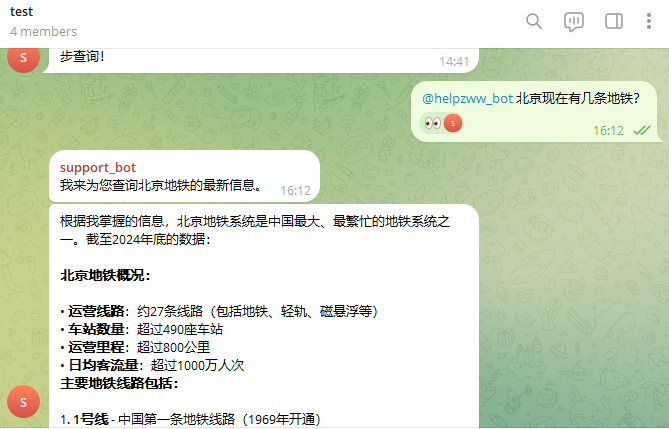Click the outgoing 北京现在有几条地铁 message bubble
Viewport: 669px width, 429px height.
point(536,112)
